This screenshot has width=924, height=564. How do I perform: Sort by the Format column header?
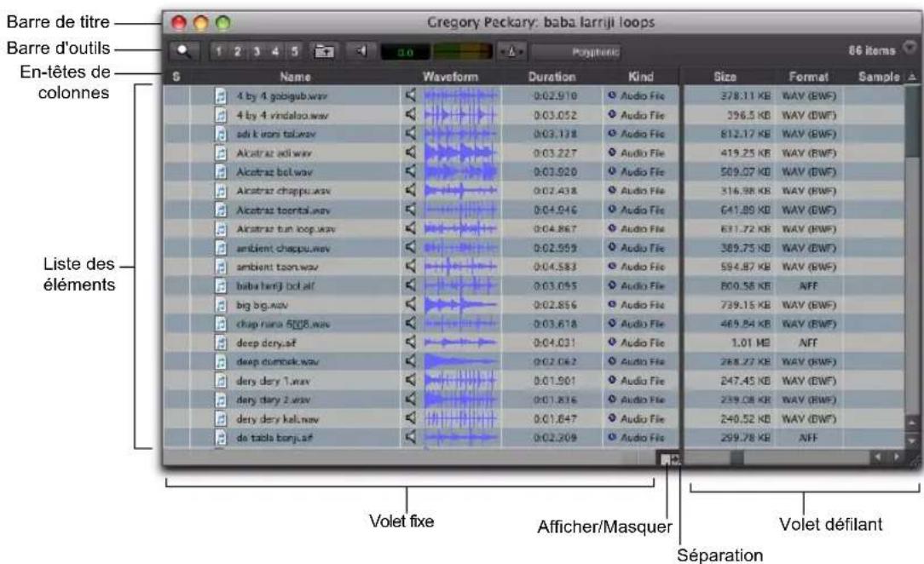(x=808, y=77)
